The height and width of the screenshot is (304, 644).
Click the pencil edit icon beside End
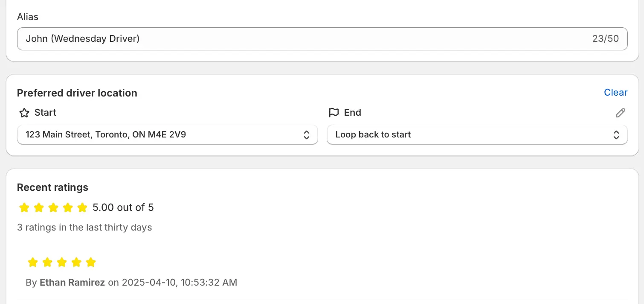tap(620, 113)
